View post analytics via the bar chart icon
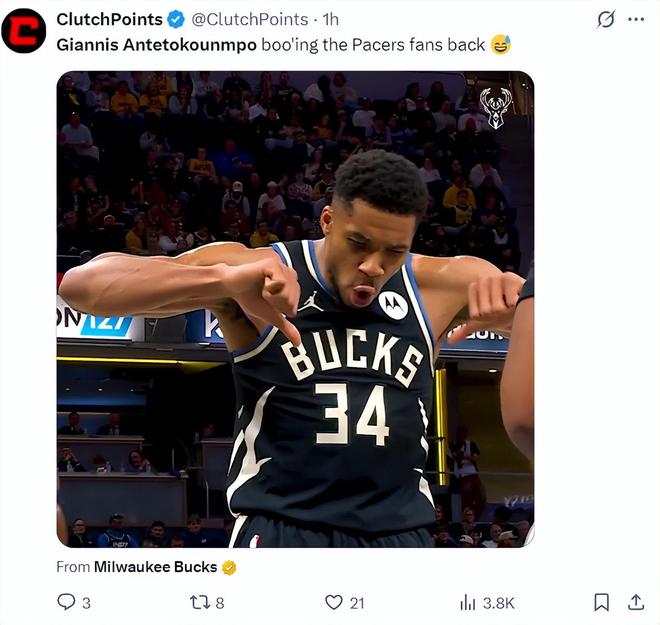The width and height of the screenshot is (660, 625). [468, 602]
